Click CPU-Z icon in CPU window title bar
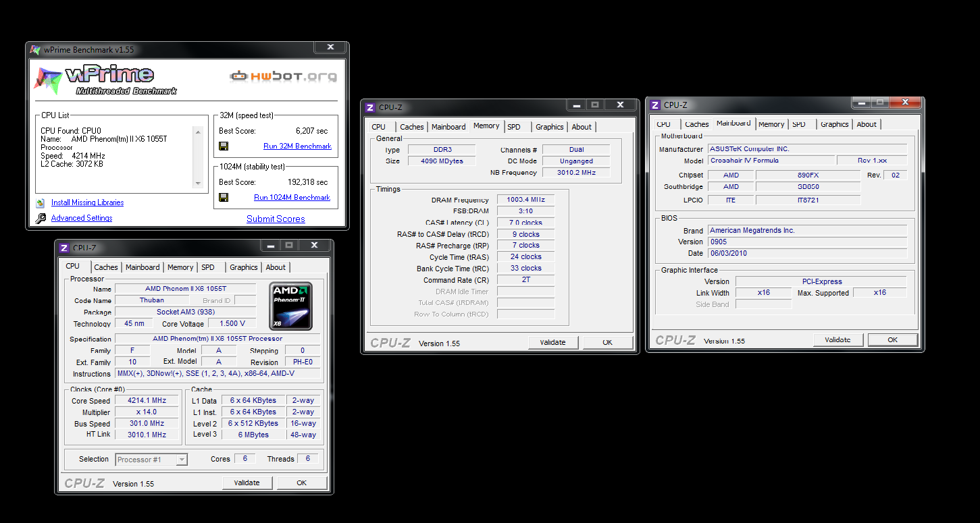 coord(64,248)
